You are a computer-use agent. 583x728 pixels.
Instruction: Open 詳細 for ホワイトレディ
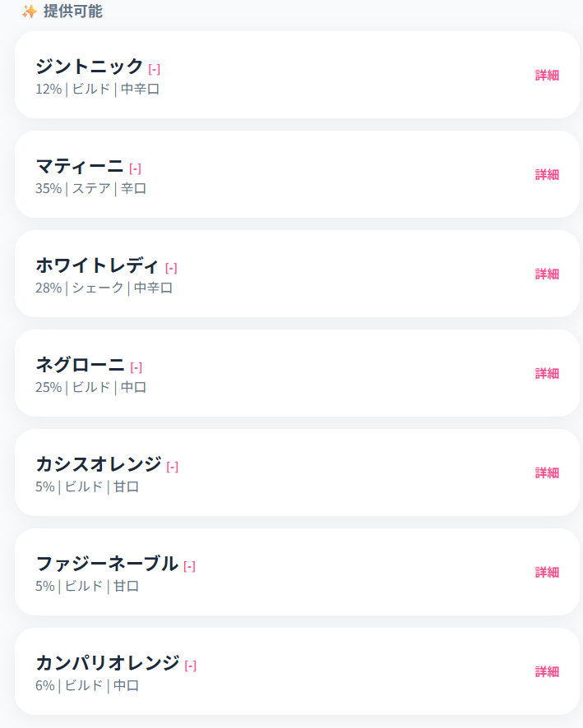click(x=548, y=274)
